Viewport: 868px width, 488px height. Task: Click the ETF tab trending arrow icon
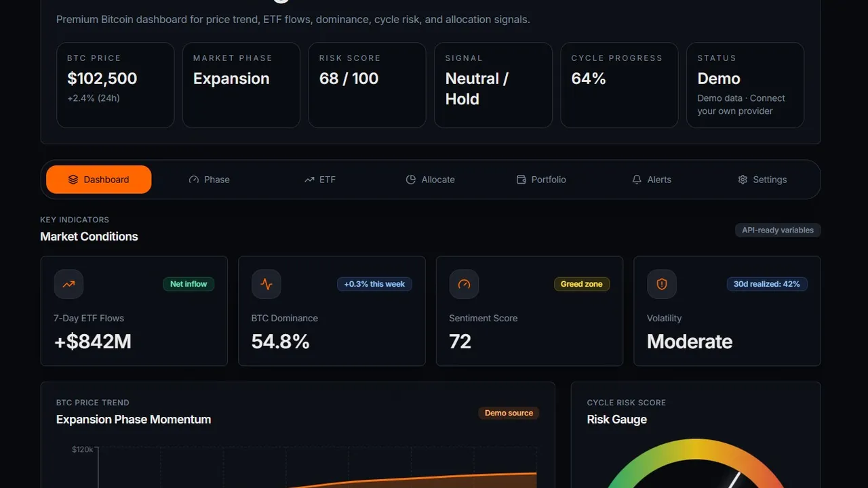coord(309,180)
